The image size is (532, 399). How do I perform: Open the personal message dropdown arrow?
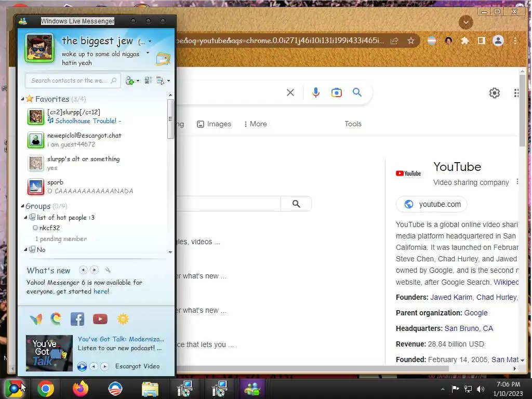point(148,53)
